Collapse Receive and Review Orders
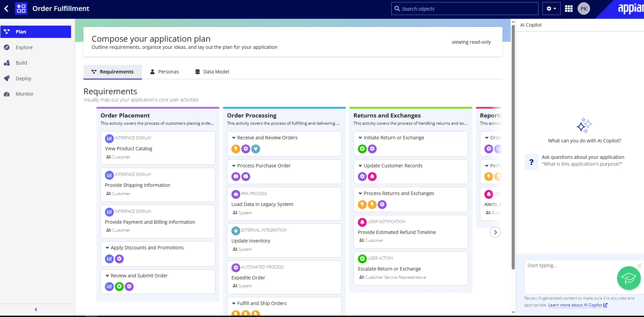This screenshot has height=317, width=644. 234,138
